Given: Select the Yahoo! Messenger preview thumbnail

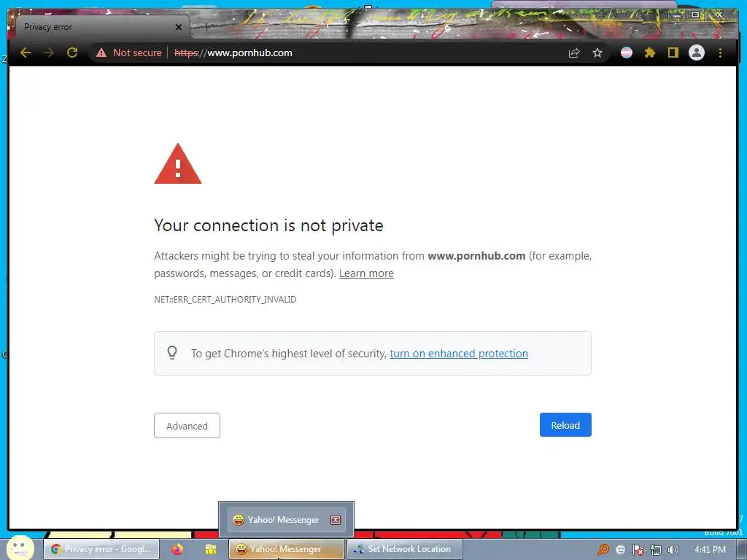Looking at the screenshot, I should pos(286,520).
